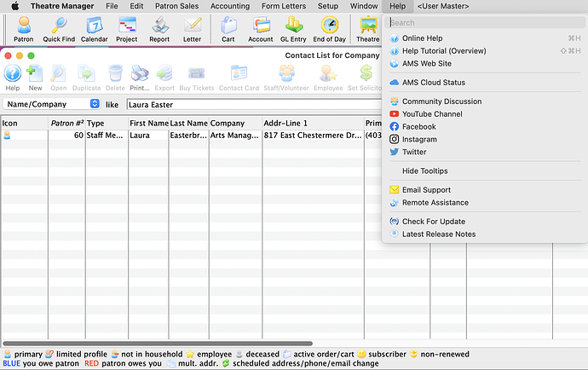Click the Duplicate icon

coord(87,78)
